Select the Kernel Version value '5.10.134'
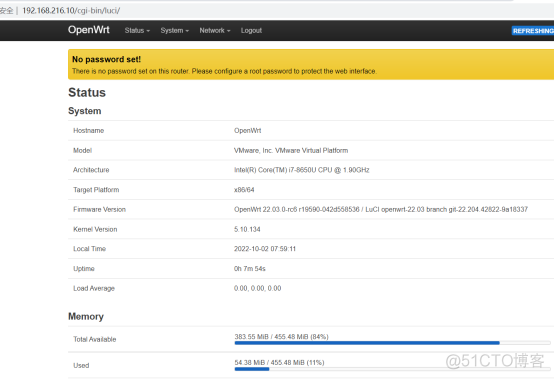This screenshot has width=554, height=379. (x=247, y=229)
